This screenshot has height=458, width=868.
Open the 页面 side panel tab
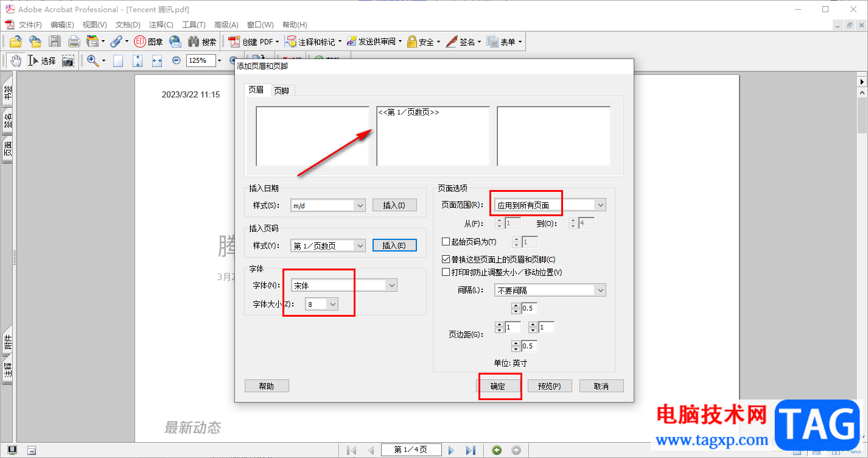tap(7, 150)
